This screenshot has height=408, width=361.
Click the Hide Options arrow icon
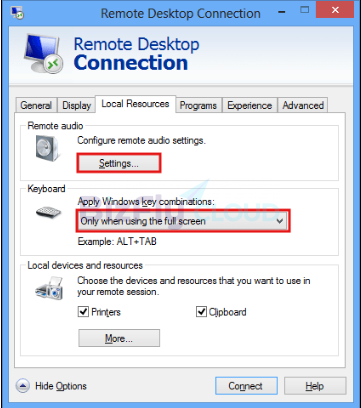(x=23, y=386)
